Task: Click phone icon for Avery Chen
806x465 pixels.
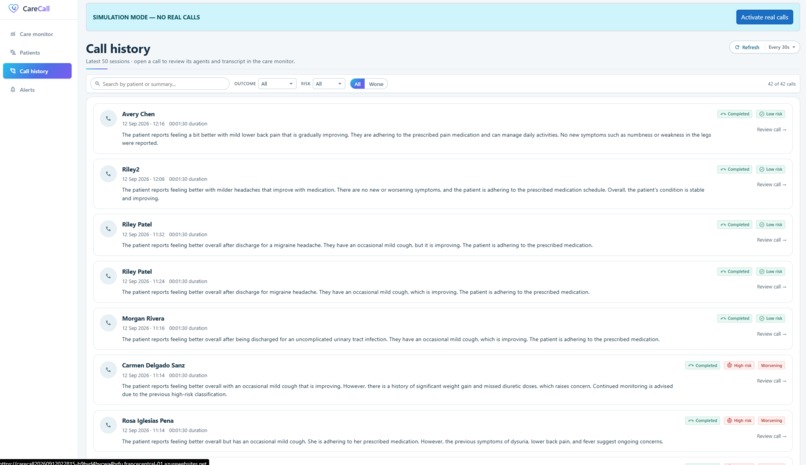Action: (x=108, y=119)
